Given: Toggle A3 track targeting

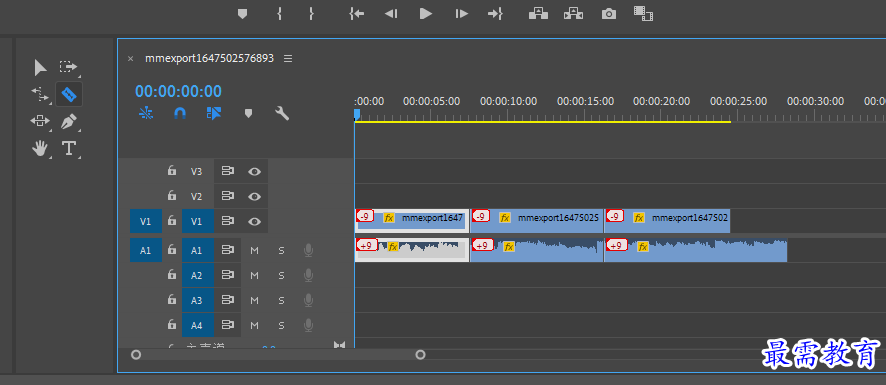Looking at the screenshot, I should [x=198, y=300].
